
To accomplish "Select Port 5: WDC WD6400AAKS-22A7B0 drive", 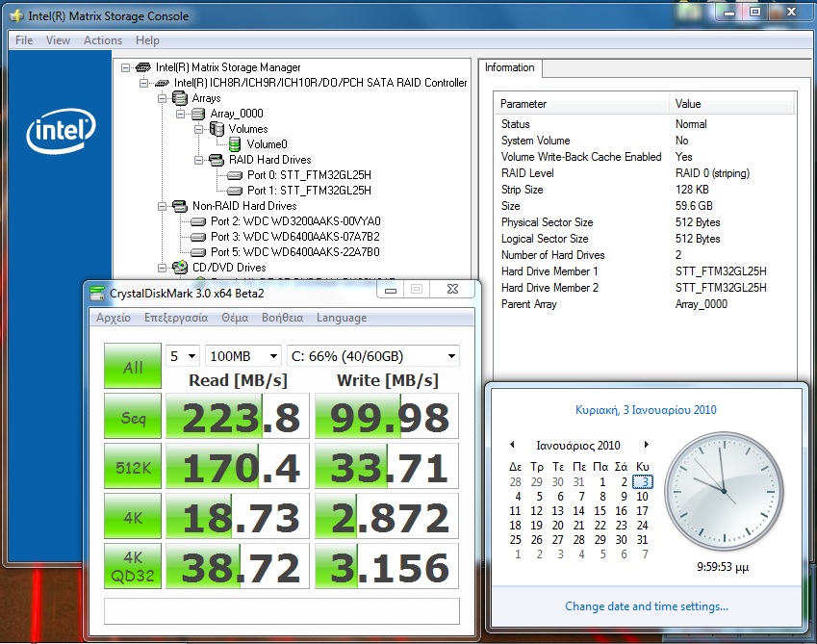I will tap(295, 252).
